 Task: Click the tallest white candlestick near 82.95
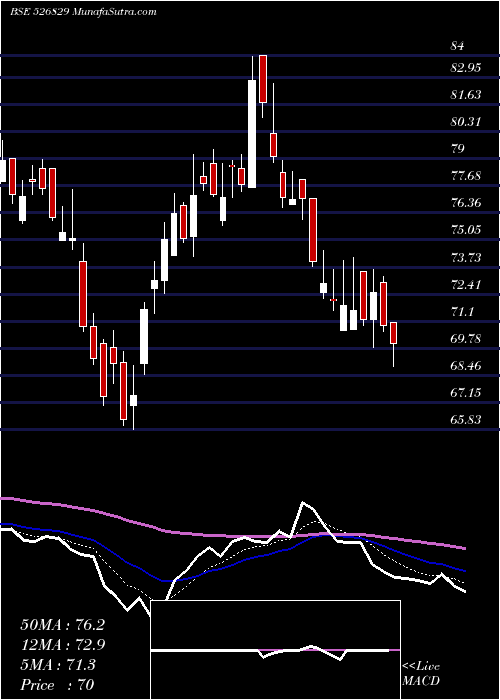tap(252, 133)
